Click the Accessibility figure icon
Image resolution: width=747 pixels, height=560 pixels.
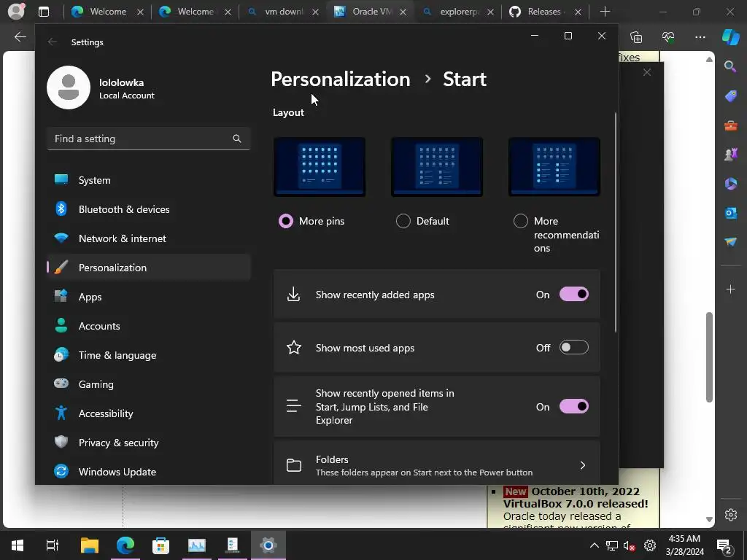[61, 413]
